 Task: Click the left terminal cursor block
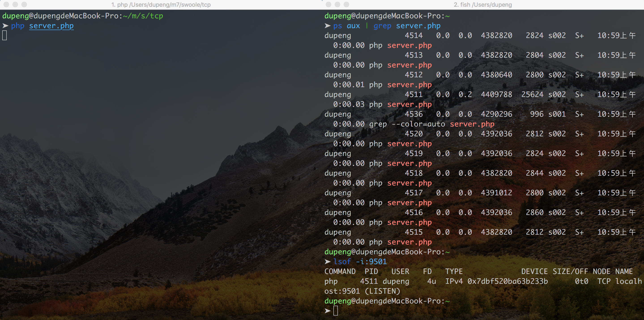tap(4, 36)
